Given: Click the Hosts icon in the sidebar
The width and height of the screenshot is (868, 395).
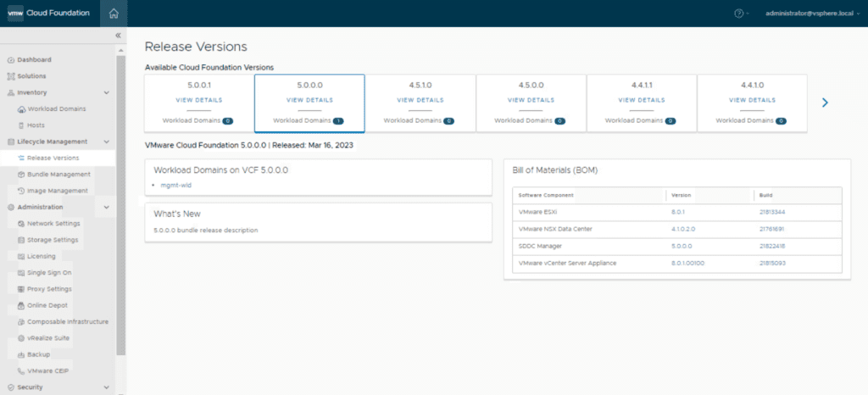Looking at the screenshot, I should (21, 125).
